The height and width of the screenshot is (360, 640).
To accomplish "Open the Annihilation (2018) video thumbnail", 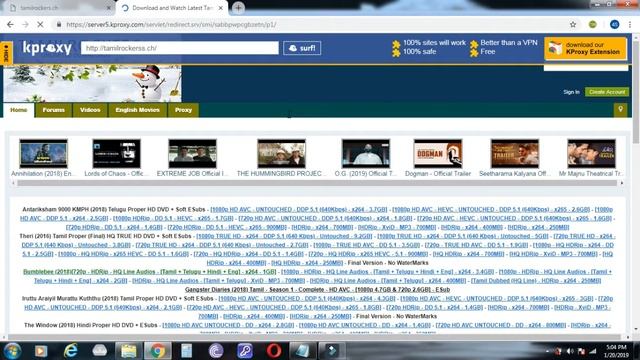I will pos(43,153).
